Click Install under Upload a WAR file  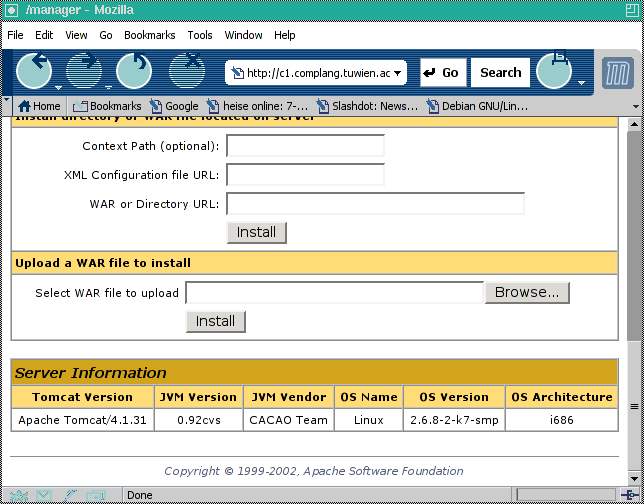tap(215, 321)
